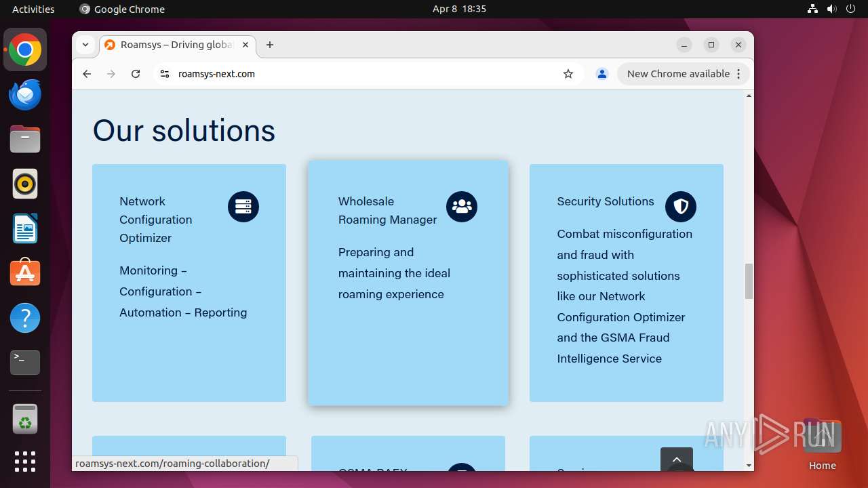Open LibreOffice Writer from the dock
This screenshot has height=488, width=868.
point(25,228)
